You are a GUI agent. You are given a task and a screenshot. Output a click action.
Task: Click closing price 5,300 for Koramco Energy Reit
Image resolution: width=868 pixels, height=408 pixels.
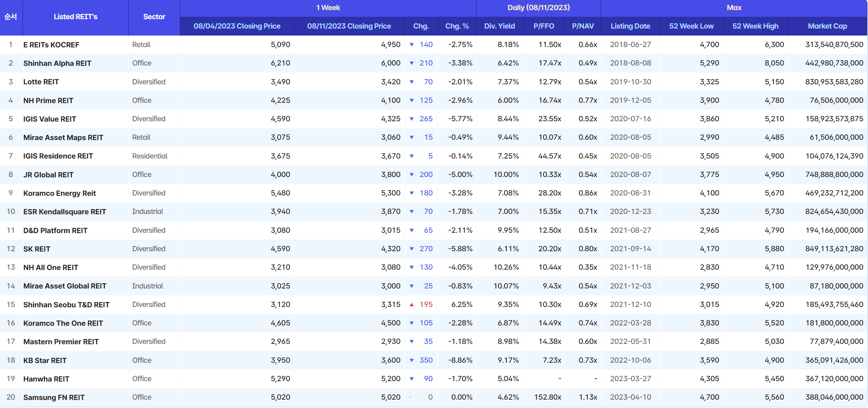pos(391,193)
